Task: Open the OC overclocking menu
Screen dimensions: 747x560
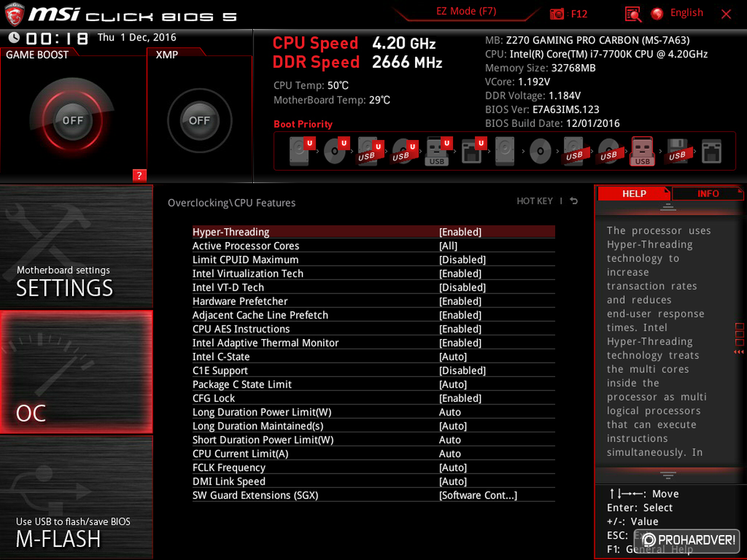Action: 76,372
